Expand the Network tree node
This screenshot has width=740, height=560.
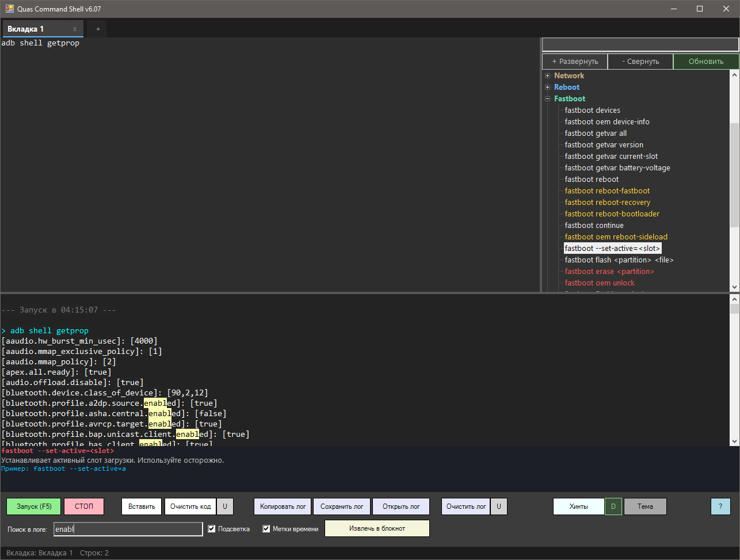548,75
